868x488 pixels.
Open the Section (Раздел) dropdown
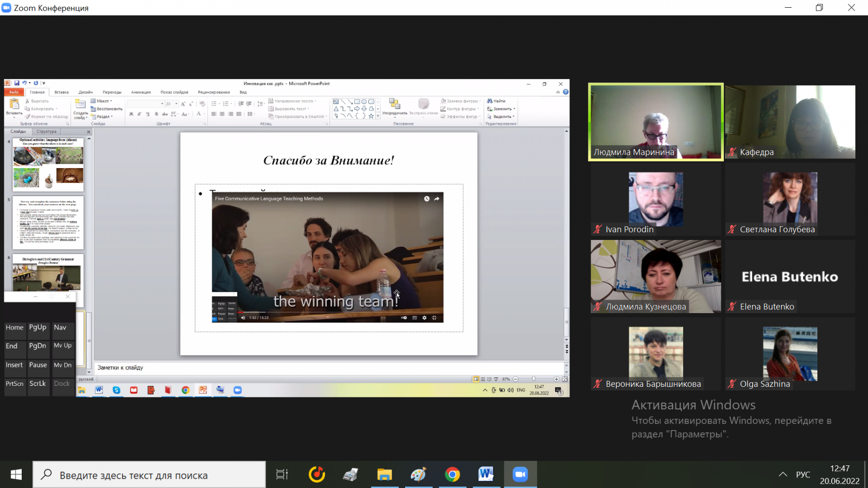(102, 117)
